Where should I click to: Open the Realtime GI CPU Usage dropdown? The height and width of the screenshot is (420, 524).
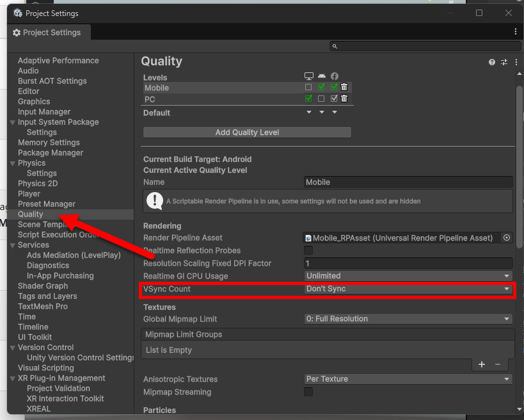pos(408,276)
